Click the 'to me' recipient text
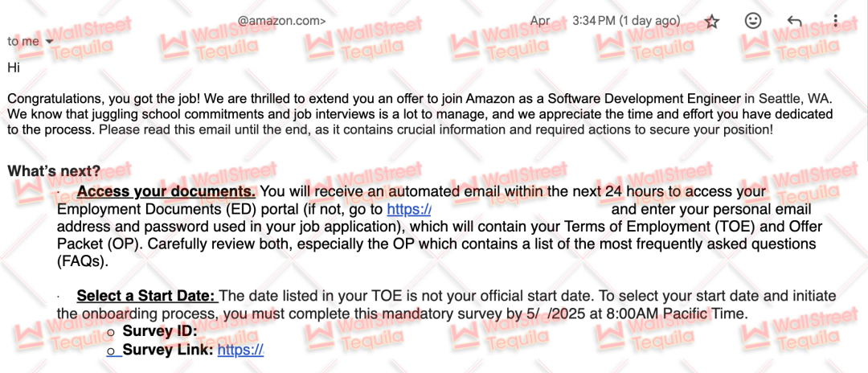868x373 pixels. pyautogui.click(x=23, y=42)
